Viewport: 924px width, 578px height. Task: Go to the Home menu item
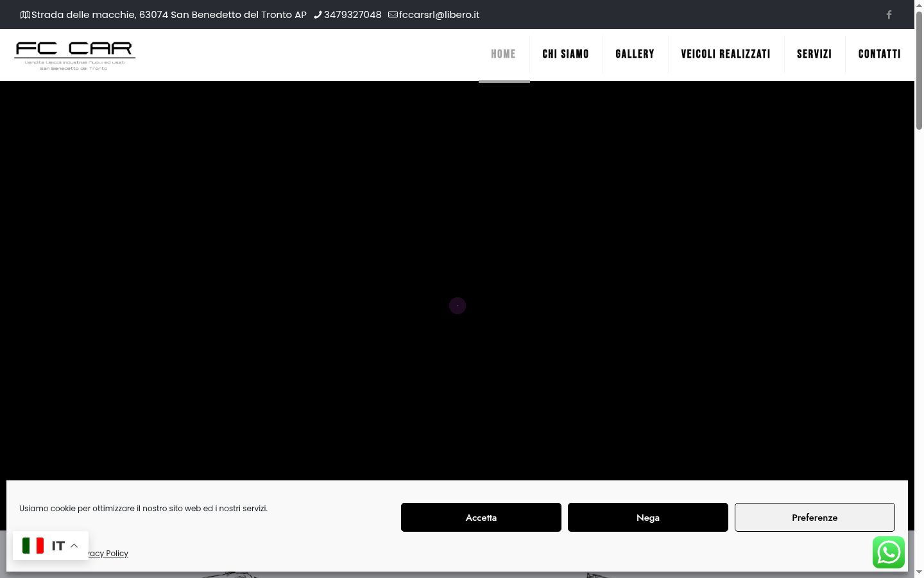tap(503, 54)
